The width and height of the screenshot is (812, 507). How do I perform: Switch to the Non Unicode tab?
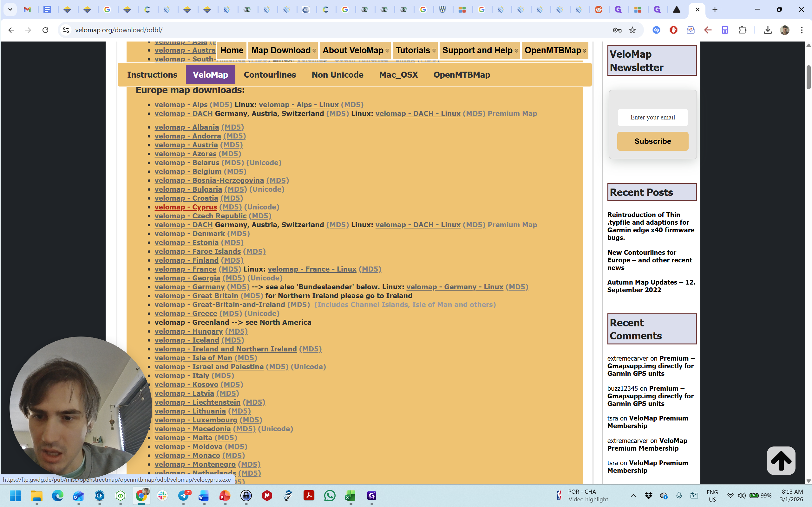tap(337, 74)
